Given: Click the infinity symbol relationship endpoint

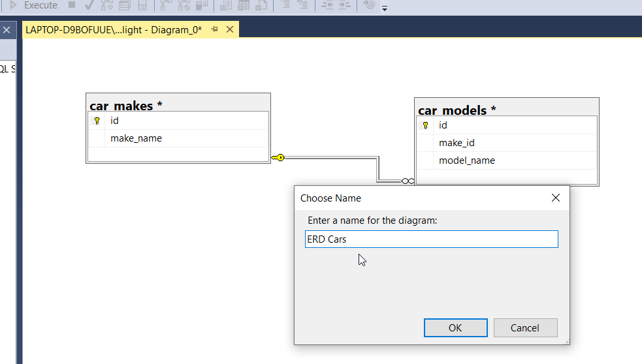Looking at the screenshot, I should [408, 181].
